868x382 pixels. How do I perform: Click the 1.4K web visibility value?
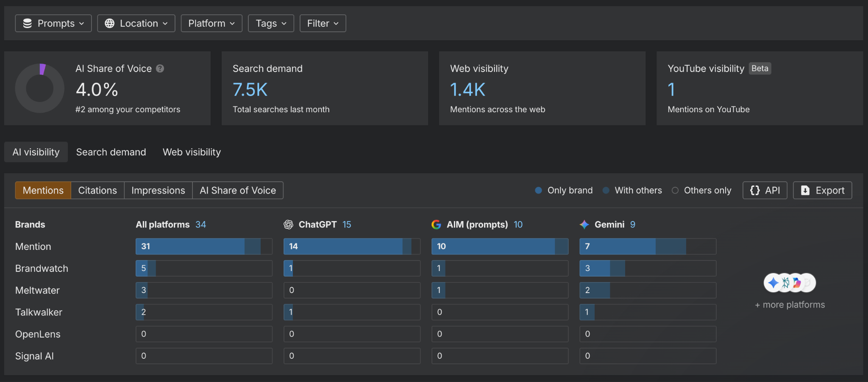pos(467,89)
